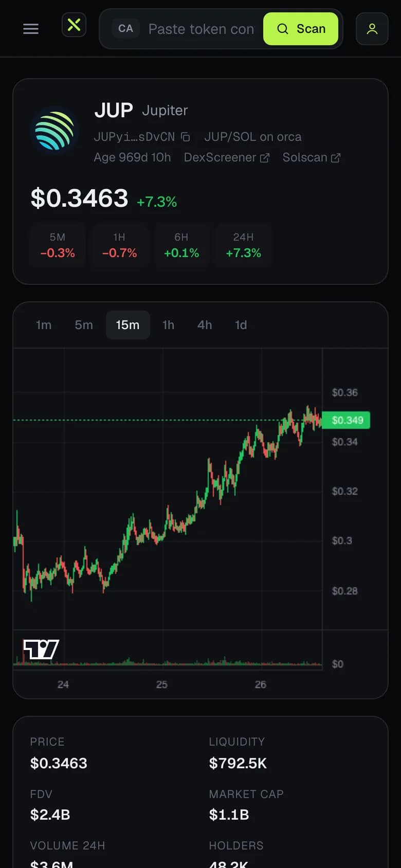Click the $0 volume axis label
The image size is (401, 868).
pyautogui.click(x=337, y=664)
